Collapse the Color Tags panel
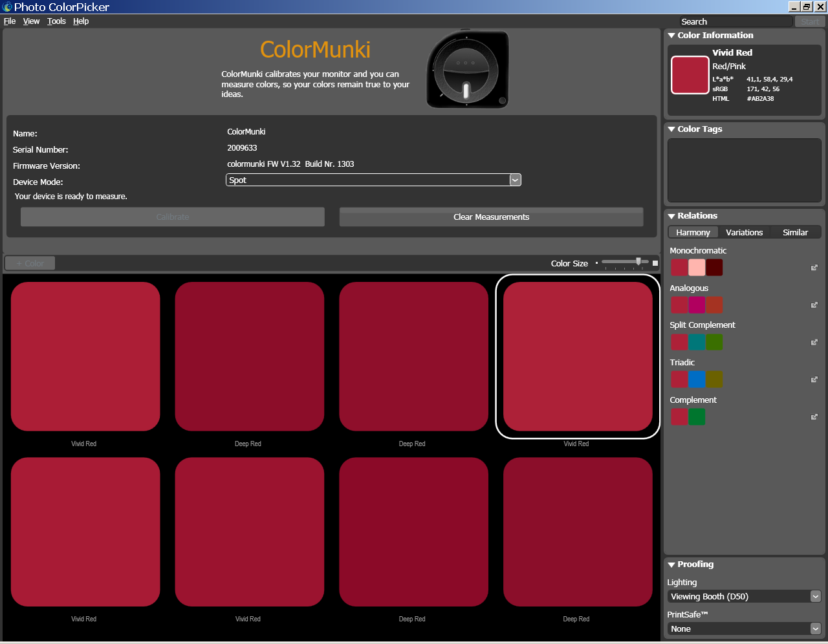The width and height of the screenshot is (828, 644). pos(671,129)
